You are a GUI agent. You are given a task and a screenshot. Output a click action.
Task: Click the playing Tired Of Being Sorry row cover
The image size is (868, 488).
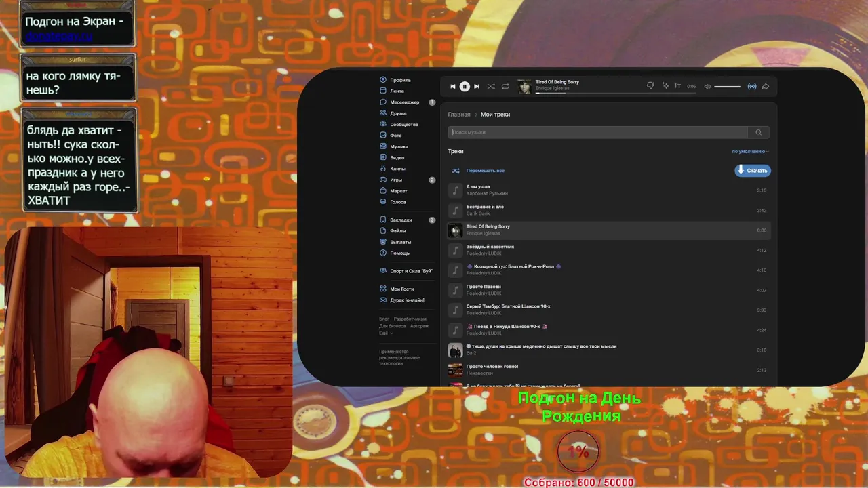tap(455, 230)
